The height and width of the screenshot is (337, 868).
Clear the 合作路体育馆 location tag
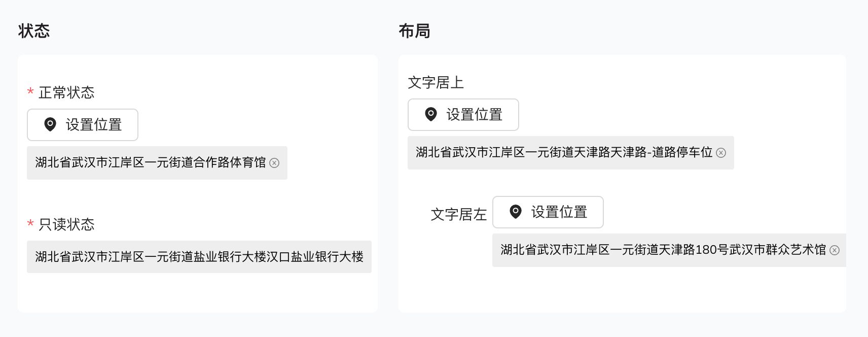(274, 163)
